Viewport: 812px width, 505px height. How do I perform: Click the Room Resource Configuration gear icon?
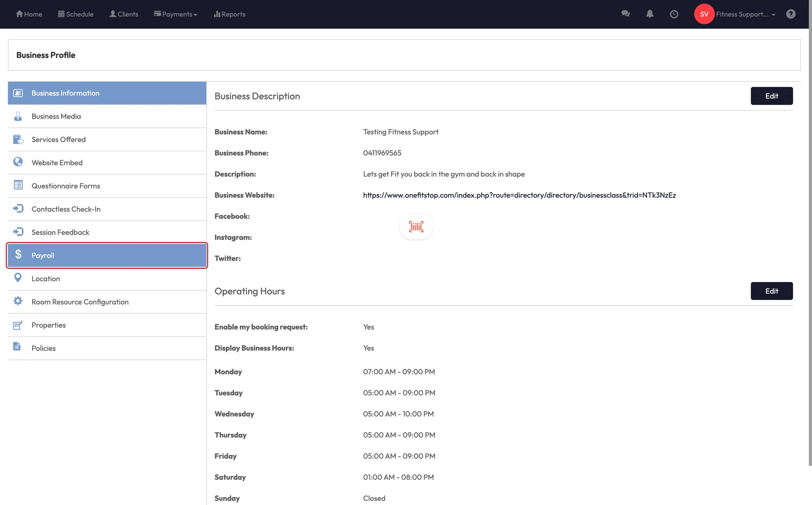(x=18, y=301)
